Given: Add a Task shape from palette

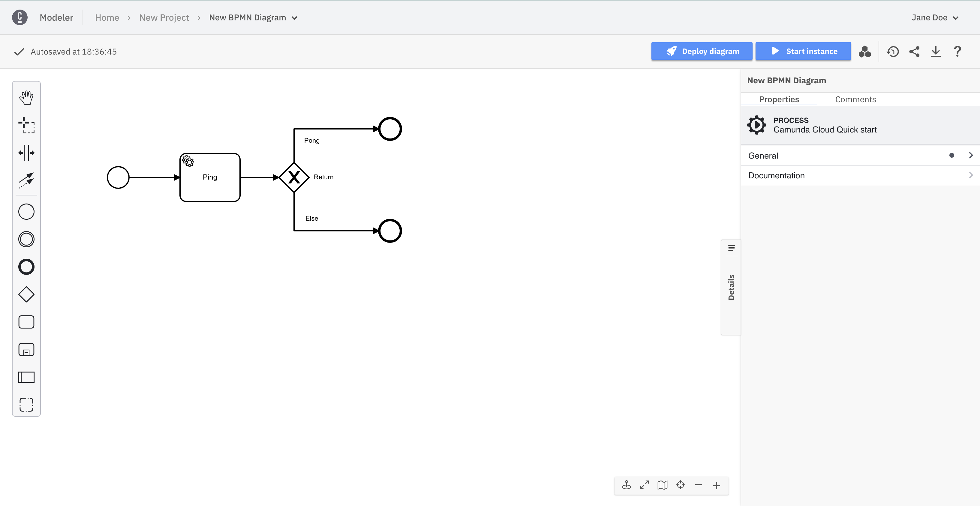Looking at the screenshot, I should pyautogui.click(x=26, y=322).
